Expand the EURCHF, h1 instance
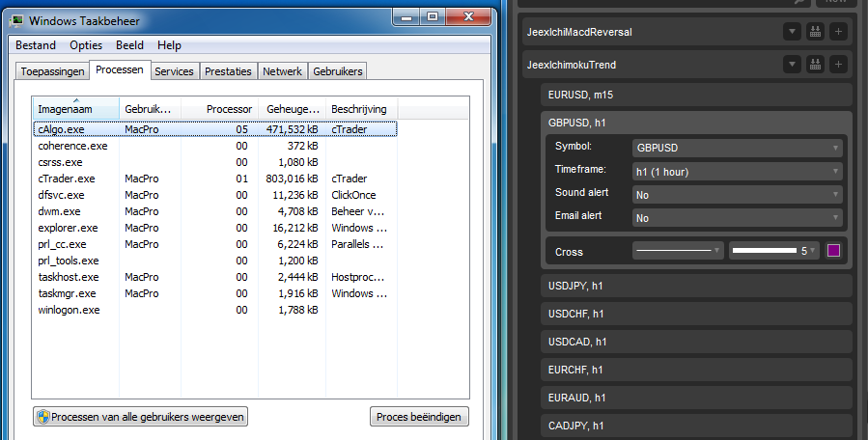 [696, 370]
